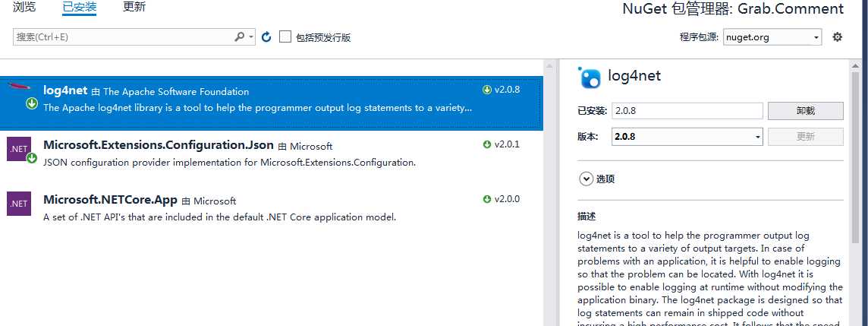The height and width of the screenshot is (326, 868).
Task: Refresh the package list
Action: (x=266, y=37)
